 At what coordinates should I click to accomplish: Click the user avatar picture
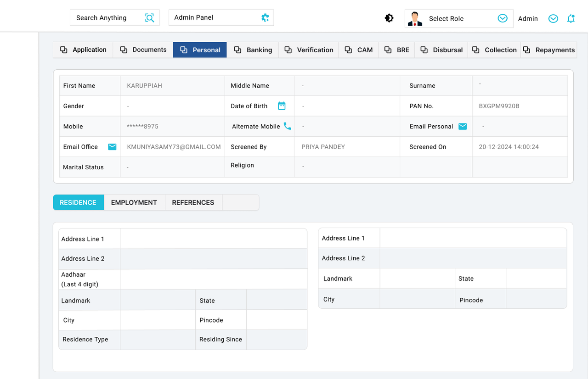pyautogui.click(x=415, y=18)
